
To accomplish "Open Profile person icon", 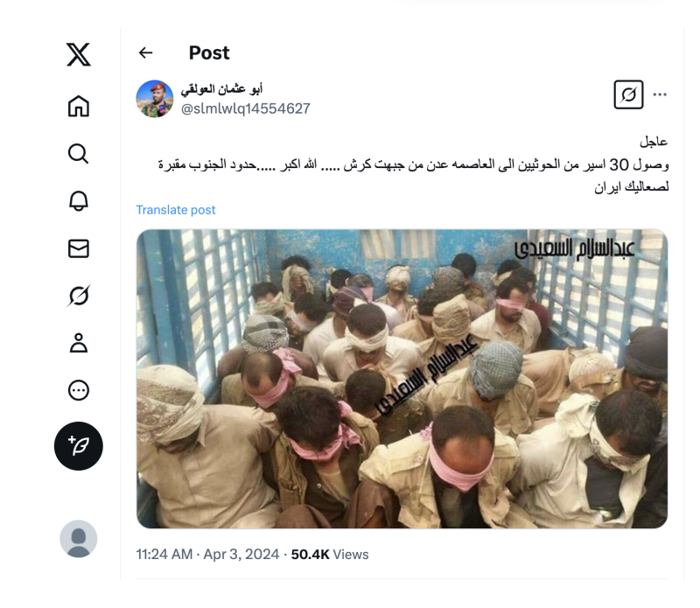I will click(x=79, y=343).
